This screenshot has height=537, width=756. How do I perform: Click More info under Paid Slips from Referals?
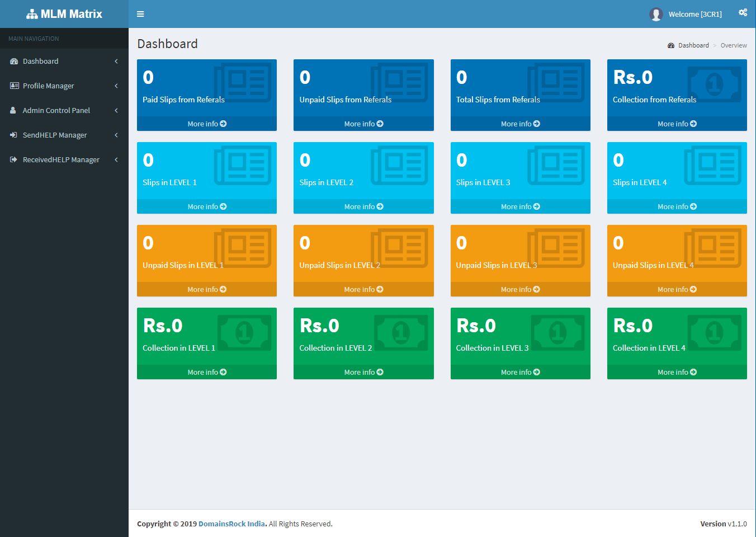click(207, 124)
